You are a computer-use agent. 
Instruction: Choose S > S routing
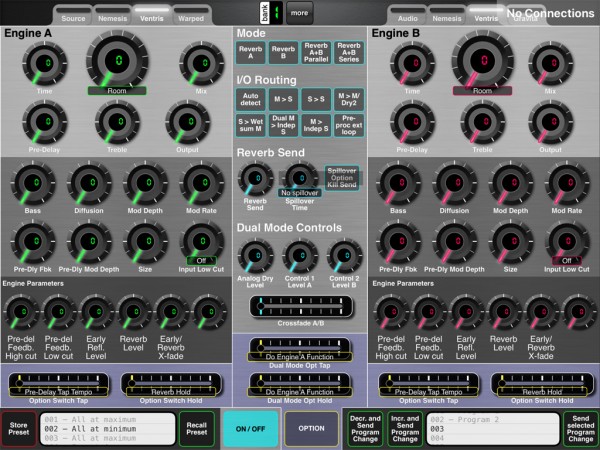click(x=316, y=99)
